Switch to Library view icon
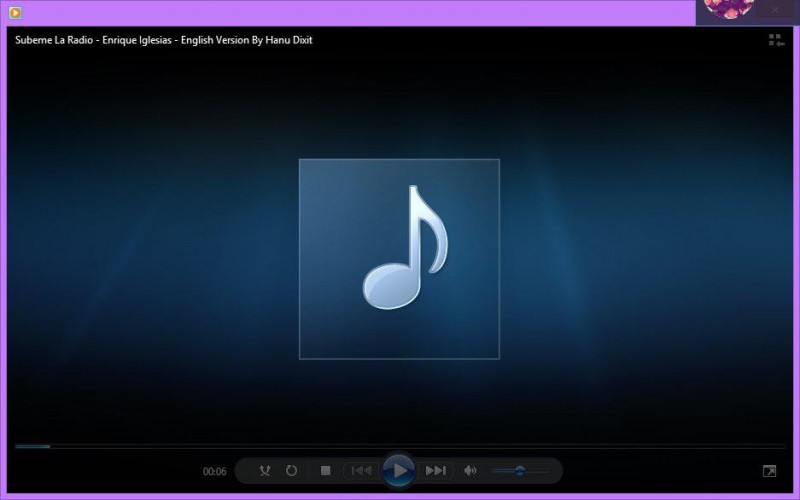This screenshot has height=500, width=800. point(776,40)
